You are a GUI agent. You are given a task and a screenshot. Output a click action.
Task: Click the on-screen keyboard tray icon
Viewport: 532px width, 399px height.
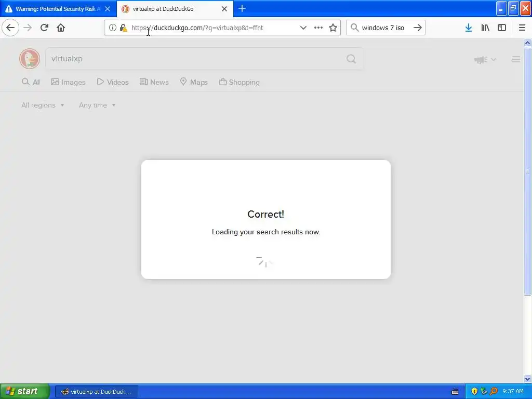tap(455, 392)
